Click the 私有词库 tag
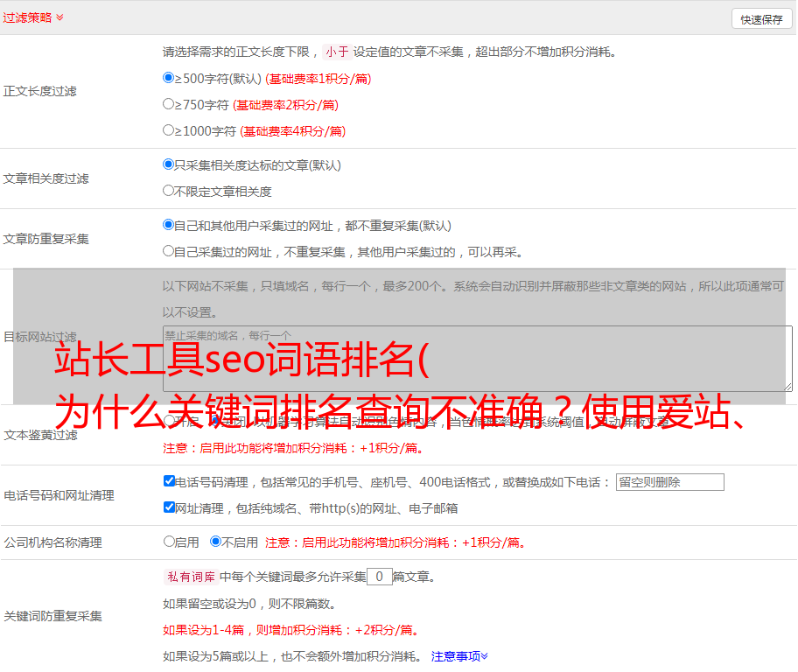Viewport: 798px width, 672px height. pyautogui.click(x=192, y=577)
